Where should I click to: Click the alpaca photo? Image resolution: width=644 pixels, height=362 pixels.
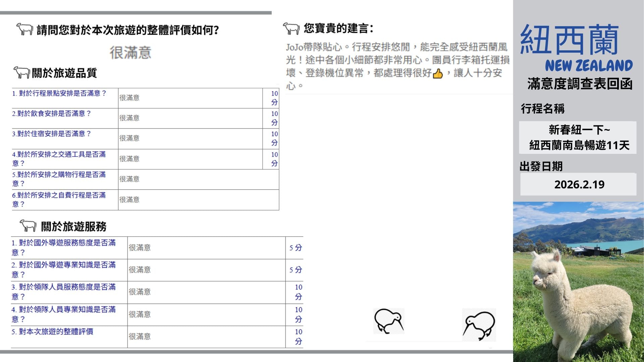pyautogui.click(x=578, y=282)
